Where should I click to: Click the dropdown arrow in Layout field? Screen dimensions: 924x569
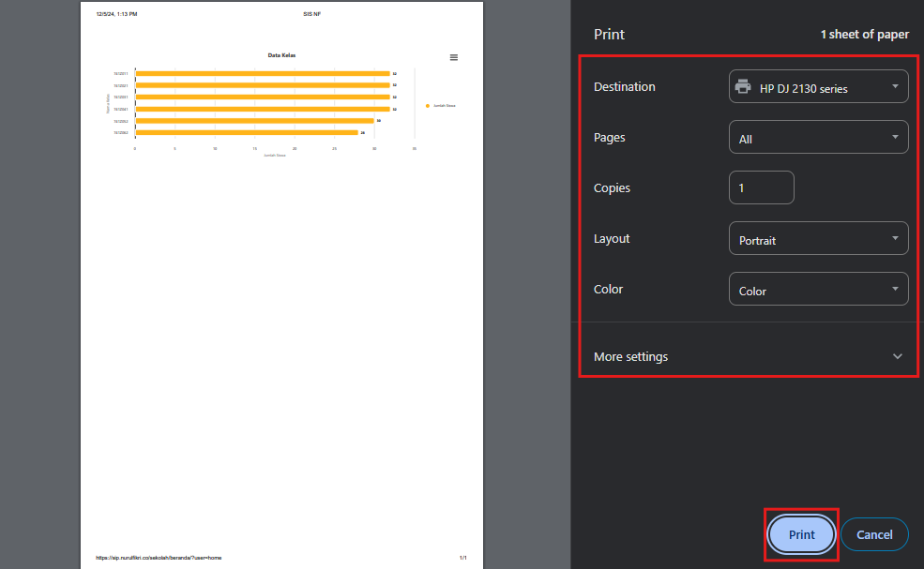click(895, 239)
